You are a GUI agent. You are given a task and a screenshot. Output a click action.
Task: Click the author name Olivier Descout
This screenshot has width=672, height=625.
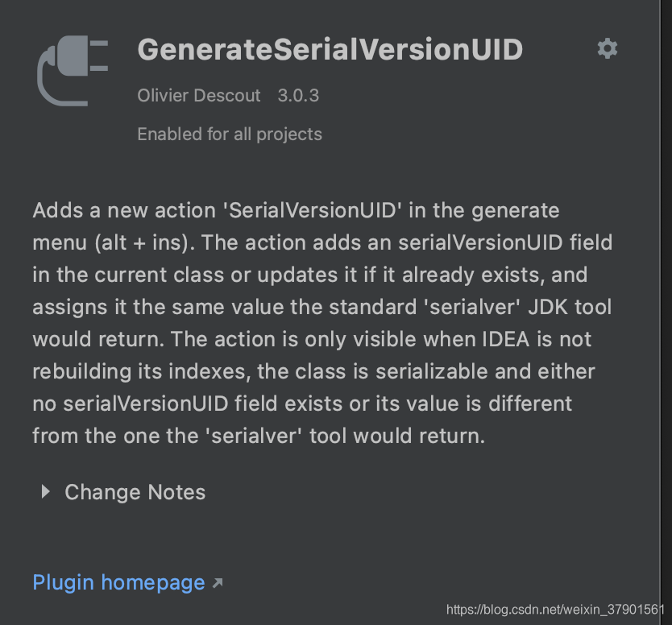point(199,95)
